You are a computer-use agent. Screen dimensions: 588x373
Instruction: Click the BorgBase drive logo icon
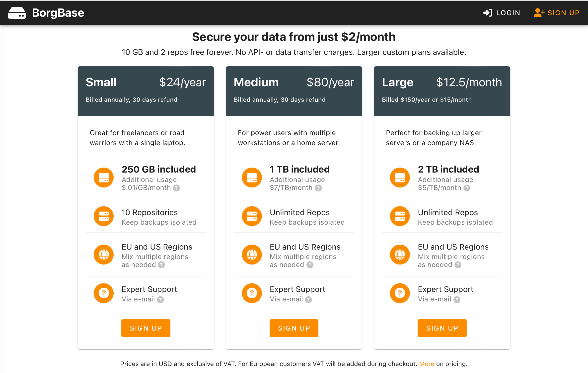(17, 13)
